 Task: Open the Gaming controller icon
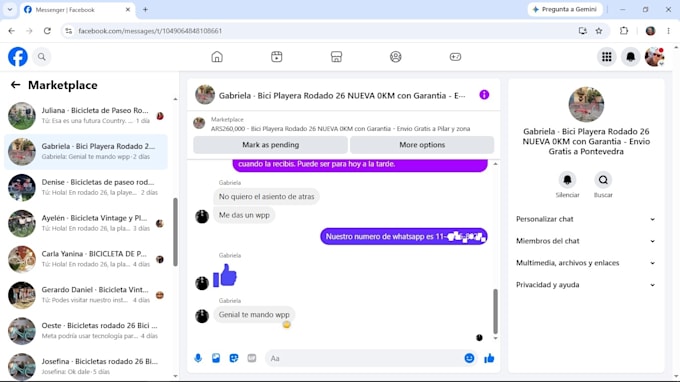(x=455, y=57)
